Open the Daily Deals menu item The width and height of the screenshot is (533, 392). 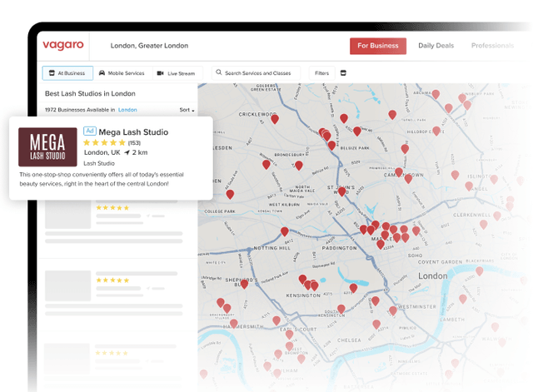click(436, 46)
